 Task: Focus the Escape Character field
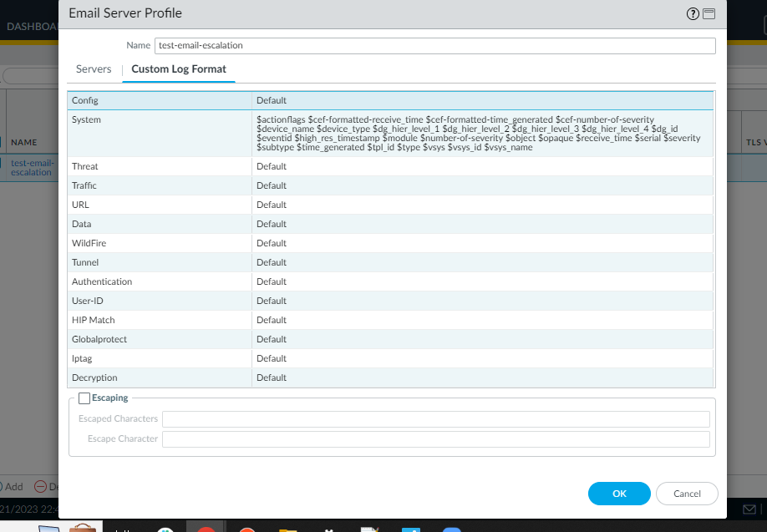[436, 439]
